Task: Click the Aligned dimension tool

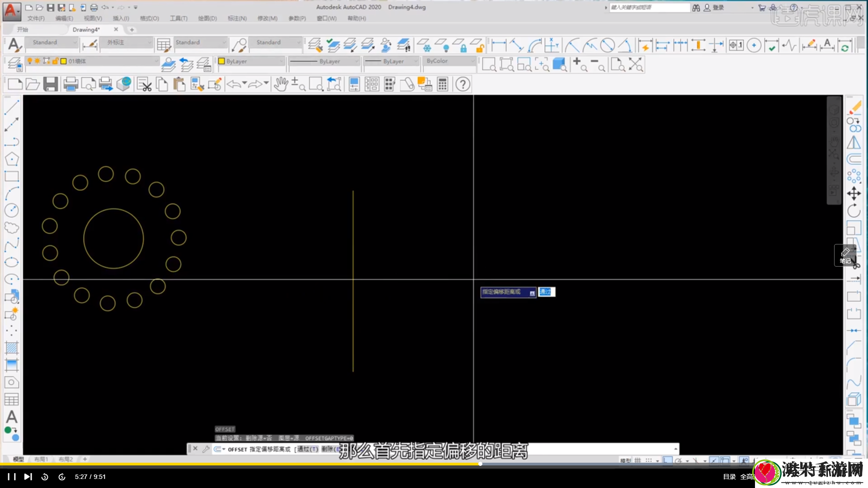Action: [516, 45]
